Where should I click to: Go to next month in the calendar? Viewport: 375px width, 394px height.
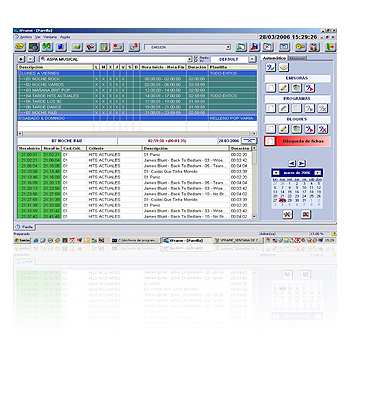click(318, 173)
